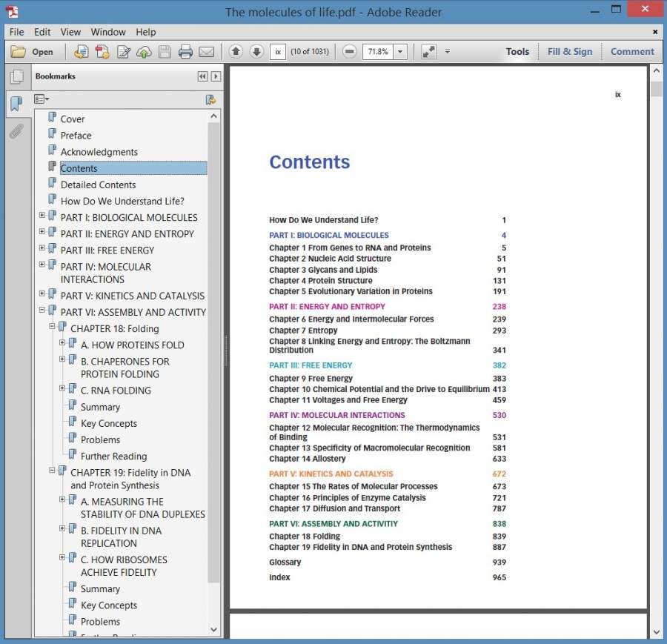Click the Save floppy disk icon

[x=165, y=52]
